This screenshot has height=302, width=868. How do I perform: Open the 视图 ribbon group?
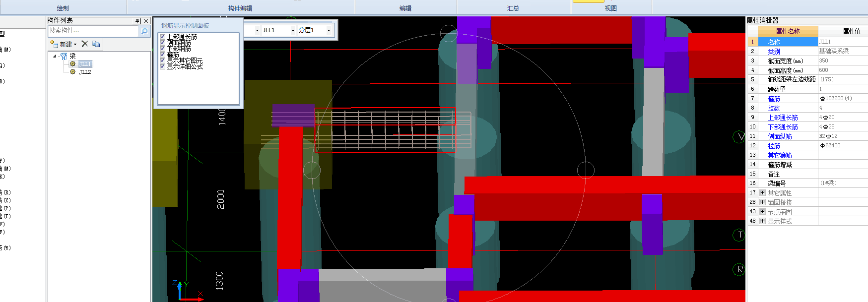tap(611, 8)
